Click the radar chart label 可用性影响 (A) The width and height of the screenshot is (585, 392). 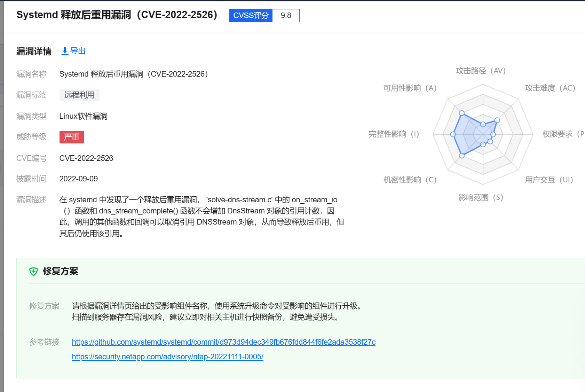pyautogui.click(x=410, y=88)
